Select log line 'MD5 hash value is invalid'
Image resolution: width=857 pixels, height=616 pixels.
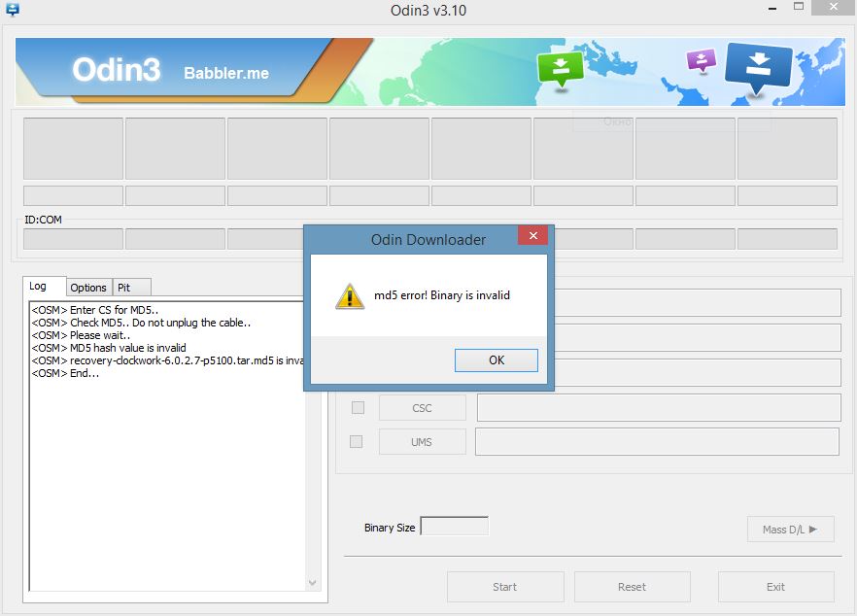[x=109, y=348]
